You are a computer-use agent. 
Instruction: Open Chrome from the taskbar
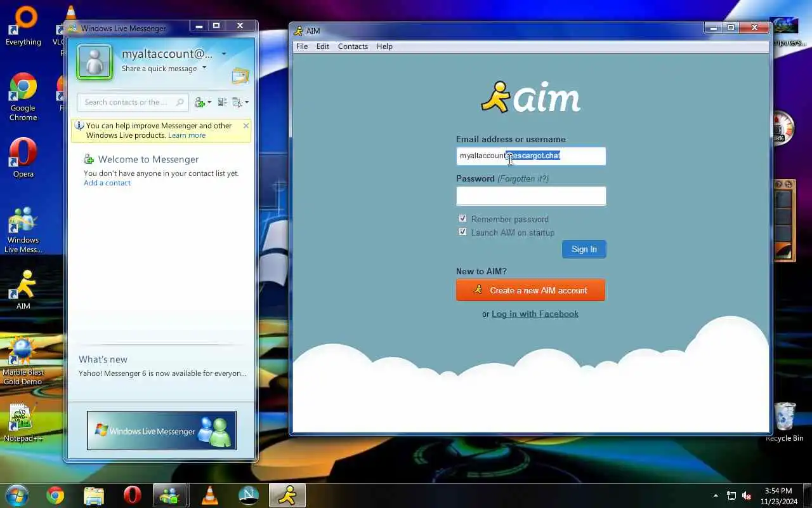pyautogui.click(x=55, y=495)
